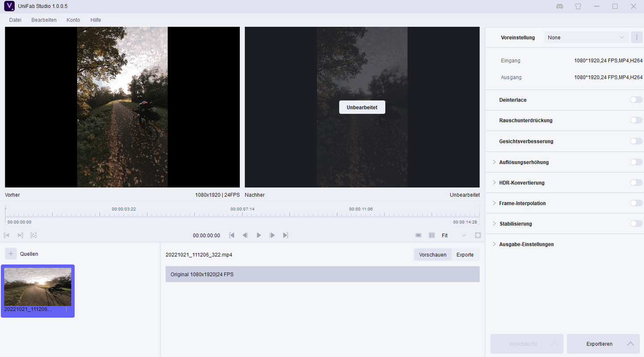Enable Gesichtsverbesserung toggle
The width and height of the screenshot is (644, 357).
click(x=636, y=141)
